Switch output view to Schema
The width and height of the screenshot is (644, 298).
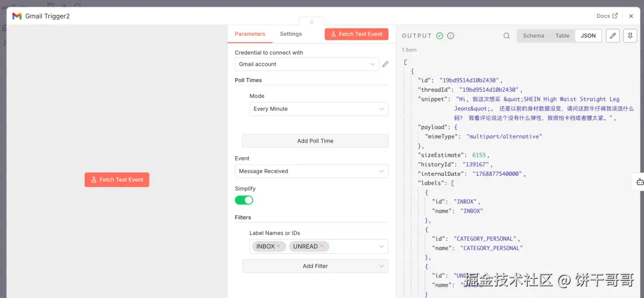[x=533, y=36]
